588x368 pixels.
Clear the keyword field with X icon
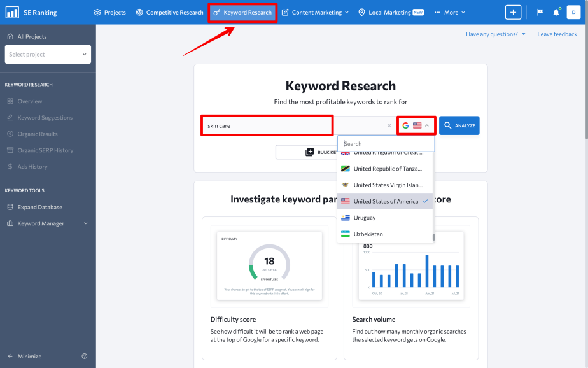(389, 125)
